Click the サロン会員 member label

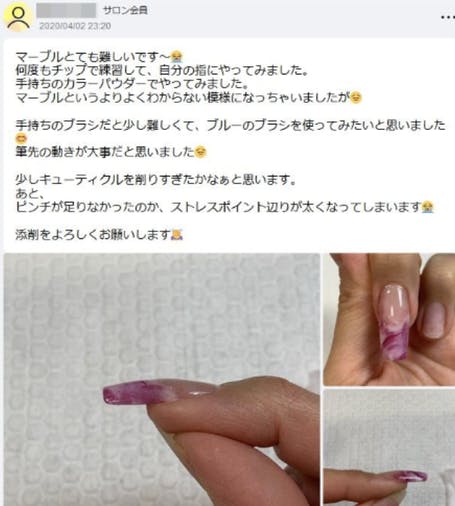point(125,11)
